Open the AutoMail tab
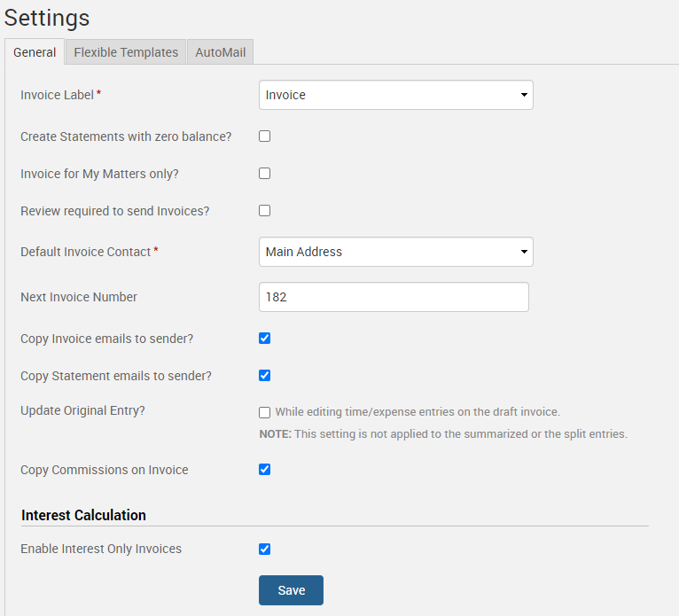 click(x=221, y=52)
